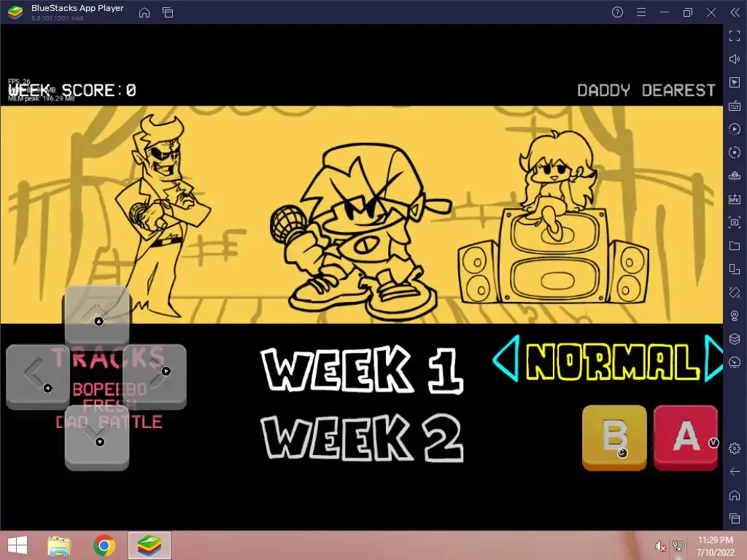747x560 pixels.
Task: Click the DADDY DEAREST title text
Action: [x=646, y=90]
